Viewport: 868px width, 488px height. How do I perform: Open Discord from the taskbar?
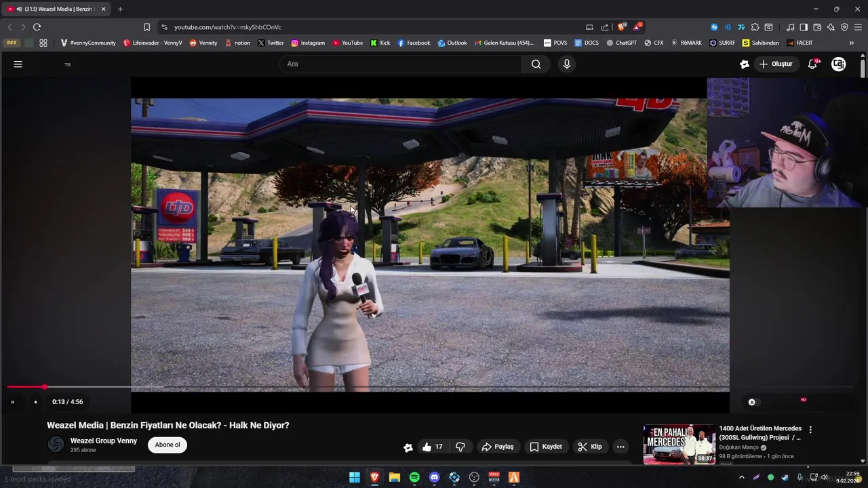tap(435, 477)
